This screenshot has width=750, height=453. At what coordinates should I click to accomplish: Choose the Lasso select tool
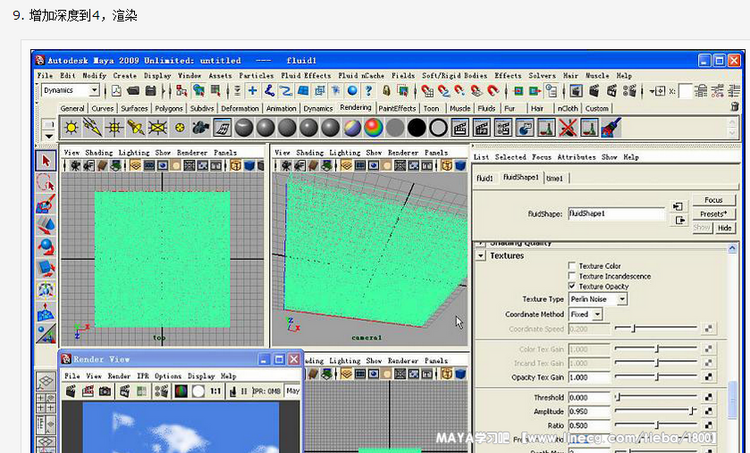click(46, 183)
